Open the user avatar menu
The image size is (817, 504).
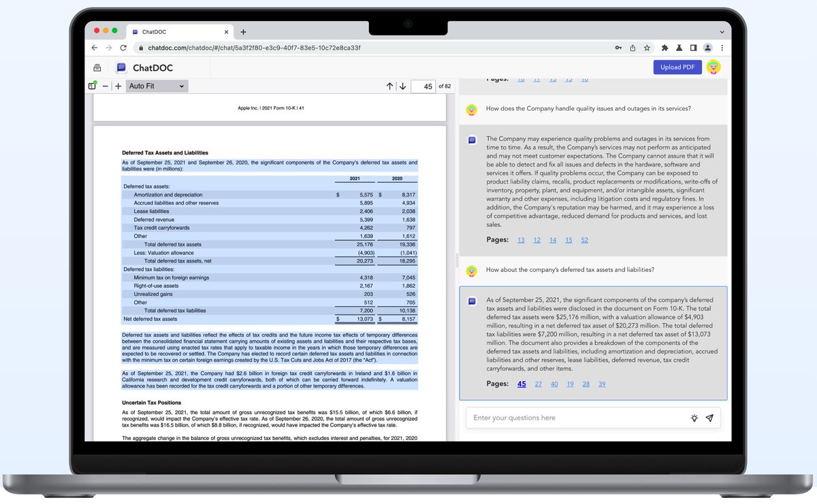(714, 67)
